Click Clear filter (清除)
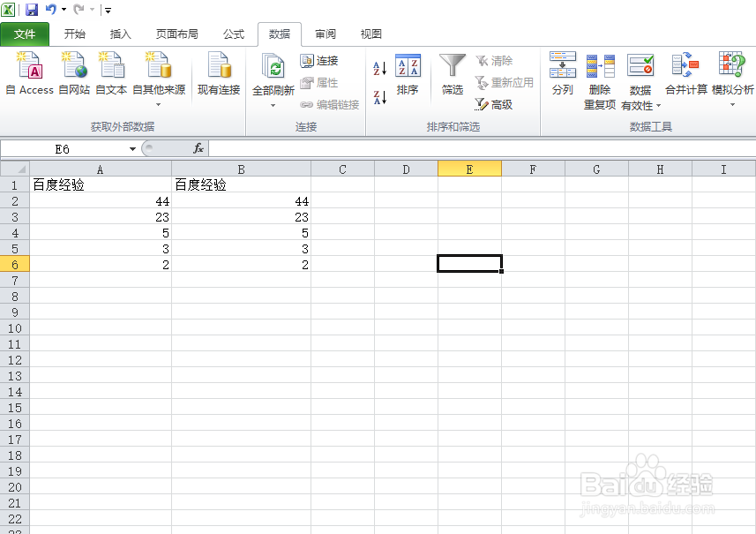The width and height of the screenshot is (756, 534). pyautogui.click(x=494, y=61)
